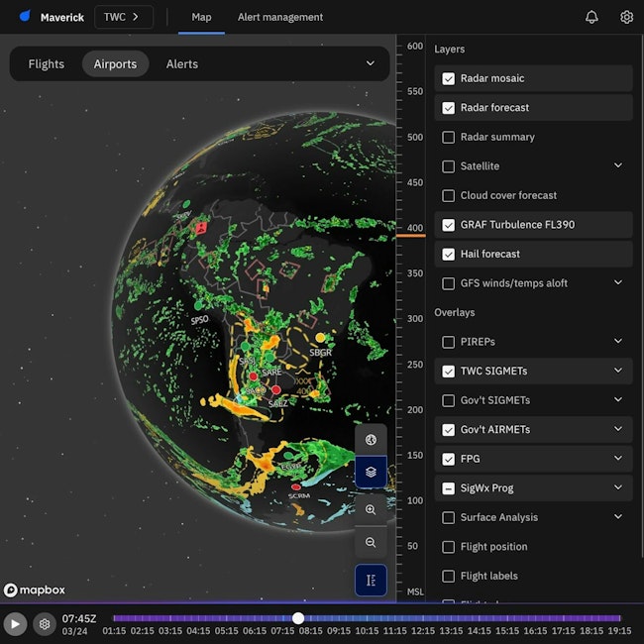
Task: Click the Maverick logo icon
Action: click(x=25, y=16)
